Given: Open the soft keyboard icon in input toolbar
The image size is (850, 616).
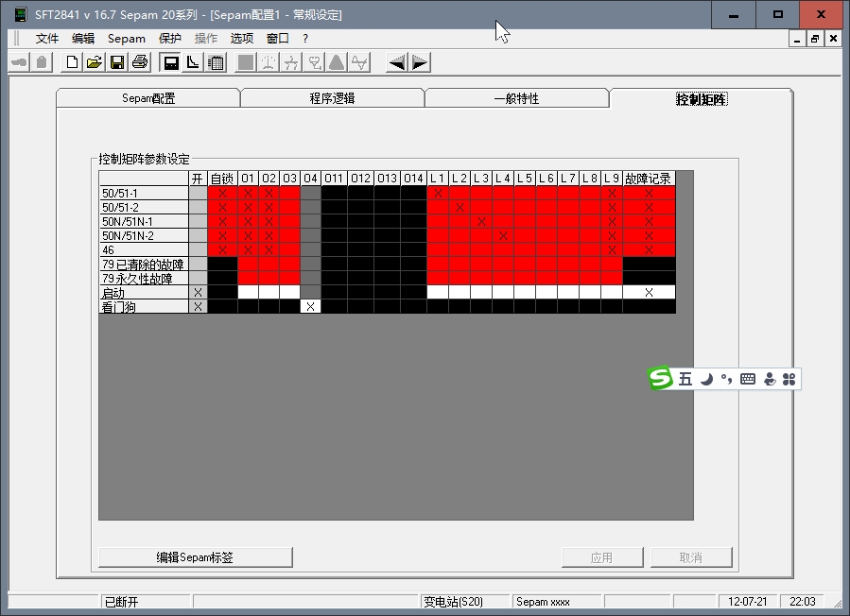Looking at the screenshot, I should [x=748, y=379].
